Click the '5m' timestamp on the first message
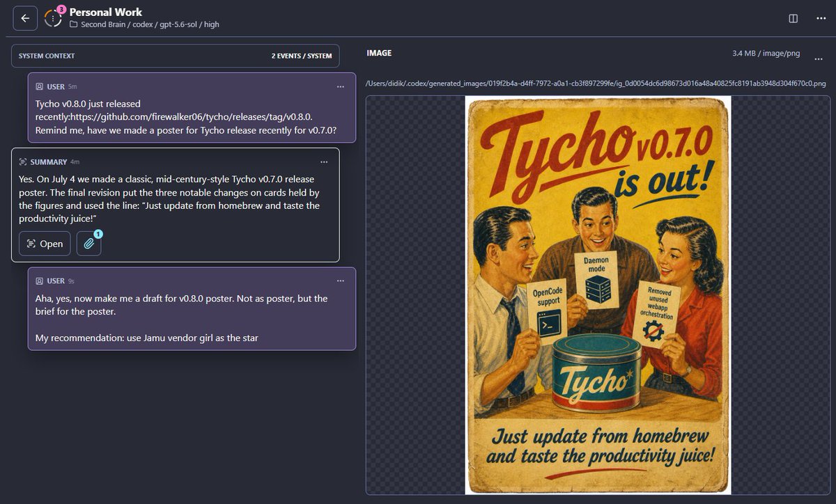Viewport: 836px width, 504px height. coord(72,86)
